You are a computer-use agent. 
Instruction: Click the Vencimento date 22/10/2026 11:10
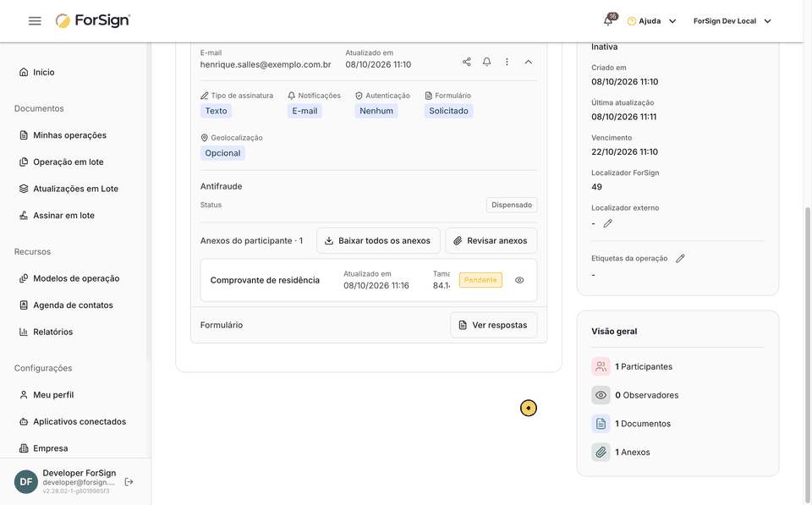point(624,151)
